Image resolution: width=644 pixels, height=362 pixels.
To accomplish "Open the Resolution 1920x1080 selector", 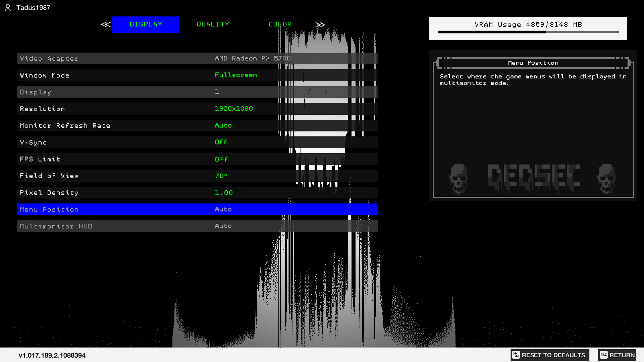I will (234, 109).
